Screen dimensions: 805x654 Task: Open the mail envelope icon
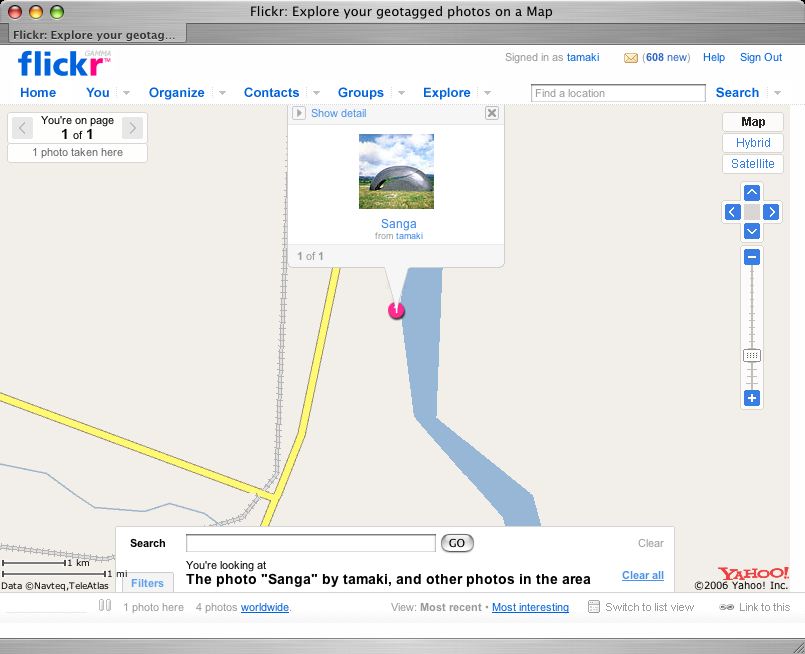point(631,58)
